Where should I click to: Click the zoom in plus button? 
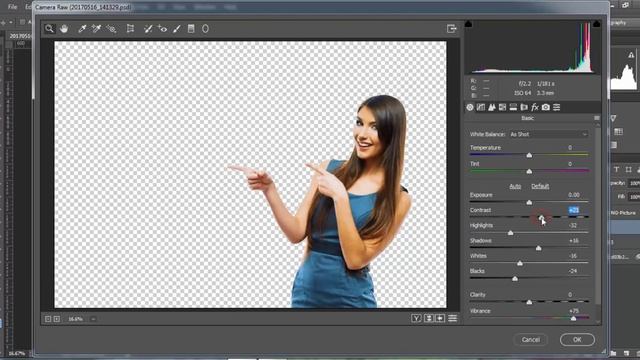[57, 319]
